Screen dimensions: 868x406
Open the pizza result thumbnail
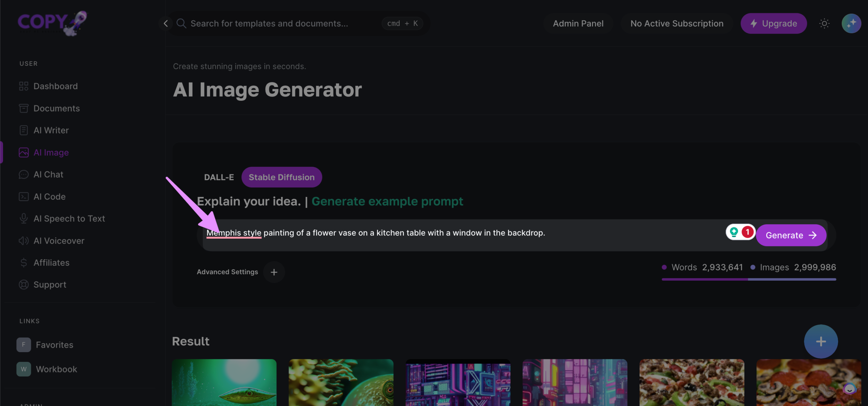click(x=692, y=382)
